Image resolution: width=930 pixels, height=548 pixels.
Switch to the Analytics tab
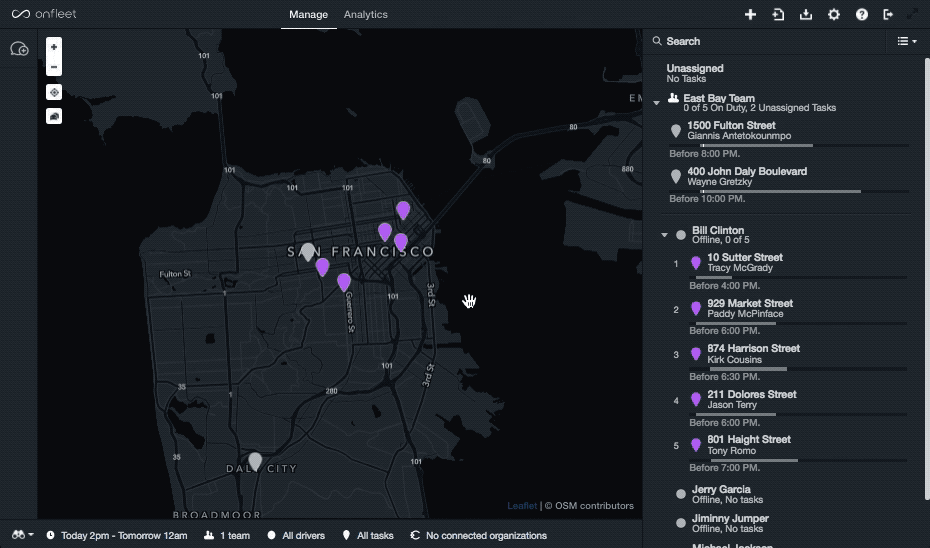(x=365, y=14)
